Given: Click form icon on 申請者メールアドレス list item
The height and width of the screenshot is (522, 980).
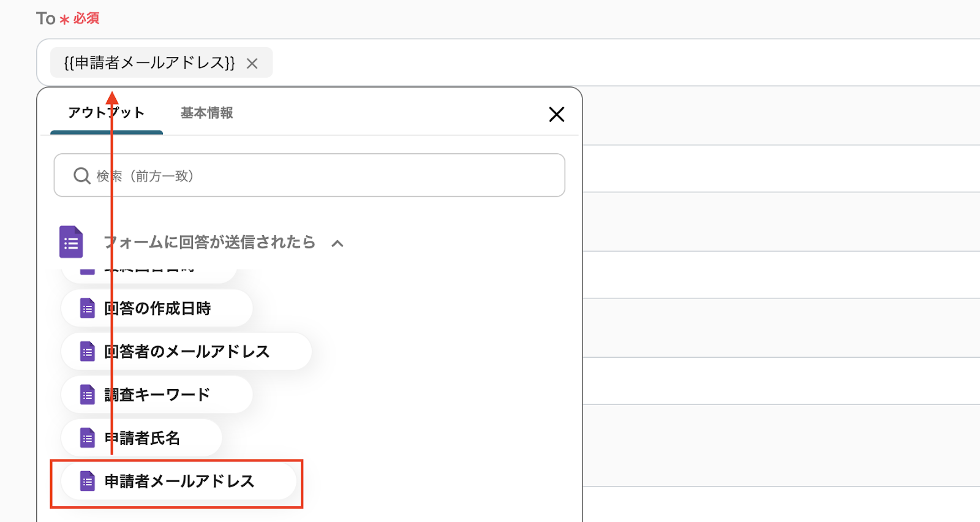Looking at the screenshot, I should pos(88,482).
